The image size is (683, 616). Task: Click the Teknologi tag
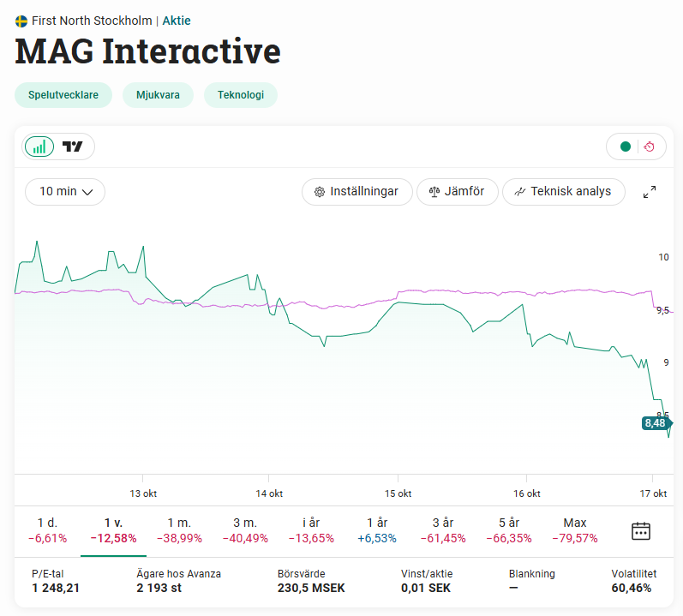click(241, 95)
